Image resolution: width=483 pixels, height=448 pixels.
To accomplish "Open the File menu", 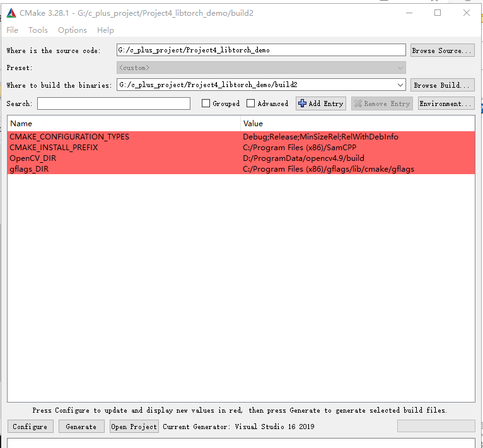I will click(x=13, y=30).
